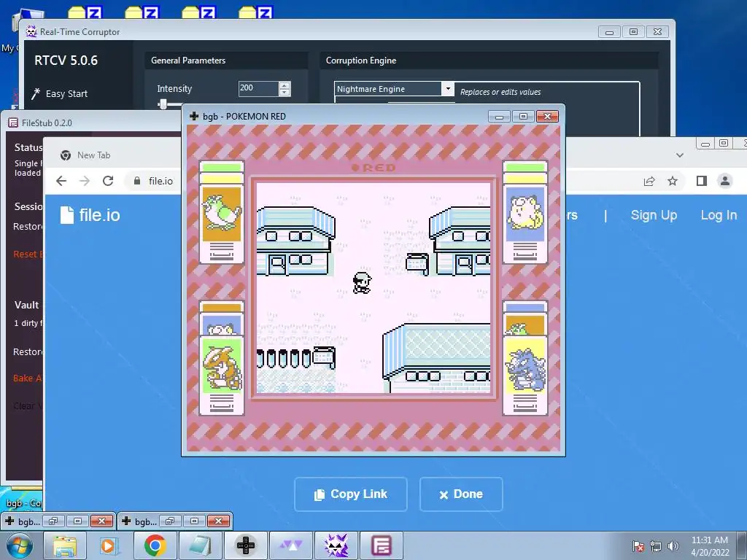Switch to bgb emulator taskbar icon
Screen dimensions: 747x560
coord(246,545)
